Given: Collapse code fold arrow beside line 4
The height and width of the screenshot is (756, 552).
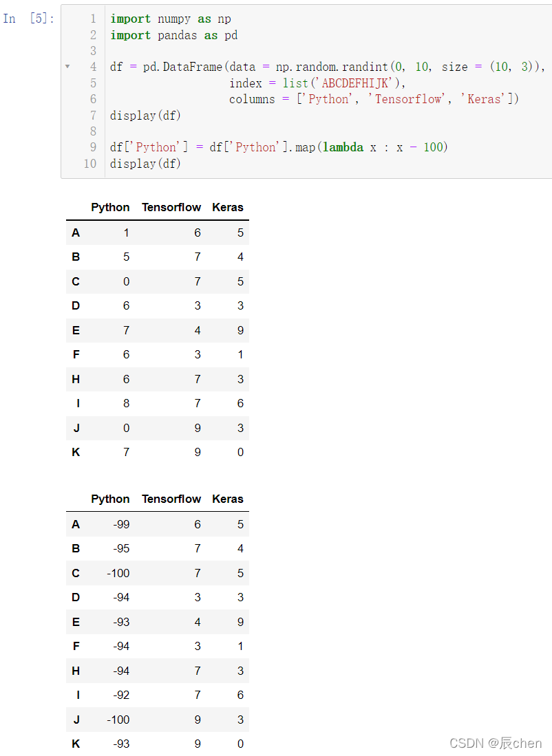Looking at the screenshot, I should pos(67,67).
